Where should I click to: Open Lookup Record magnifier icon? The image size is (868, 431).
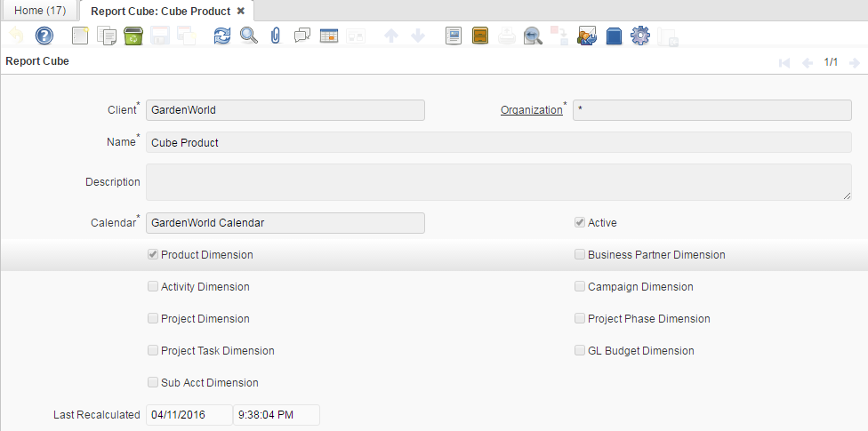point(248,36)
